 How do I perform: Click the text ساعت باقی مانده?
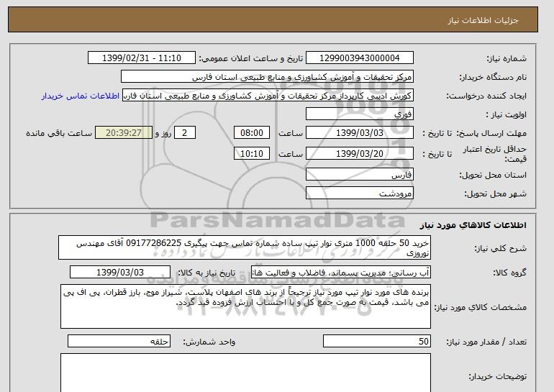pos(59,134)
